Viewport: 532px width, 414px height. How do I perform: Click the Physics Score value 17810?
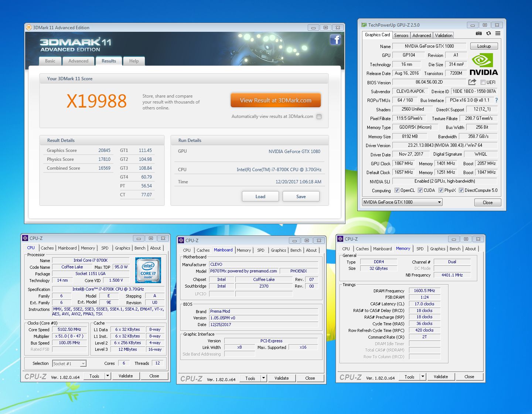104,159
